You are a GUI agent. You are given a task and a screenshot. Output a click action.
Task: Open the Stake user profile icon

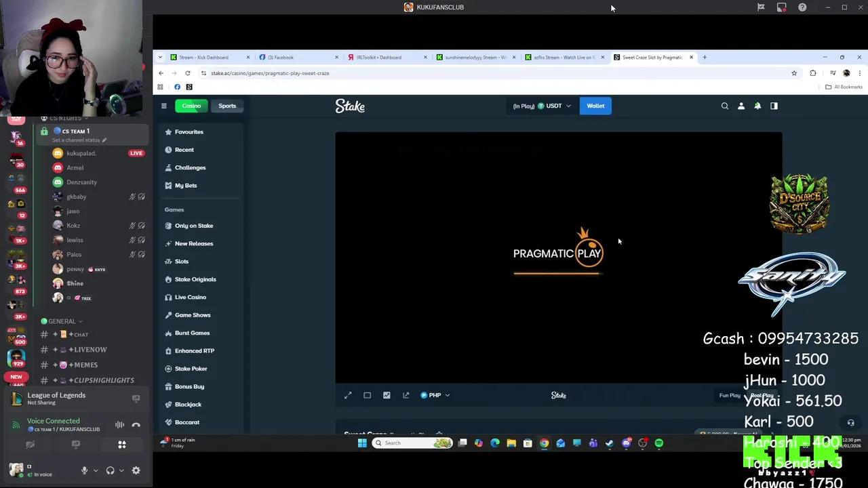click(741, 106)
